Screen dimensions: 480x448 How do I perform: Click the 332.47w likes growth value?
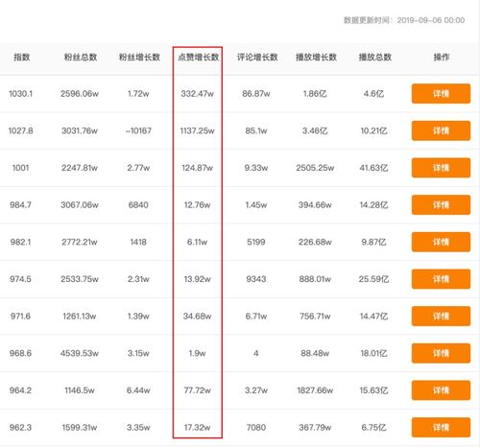tap(197, 94)
